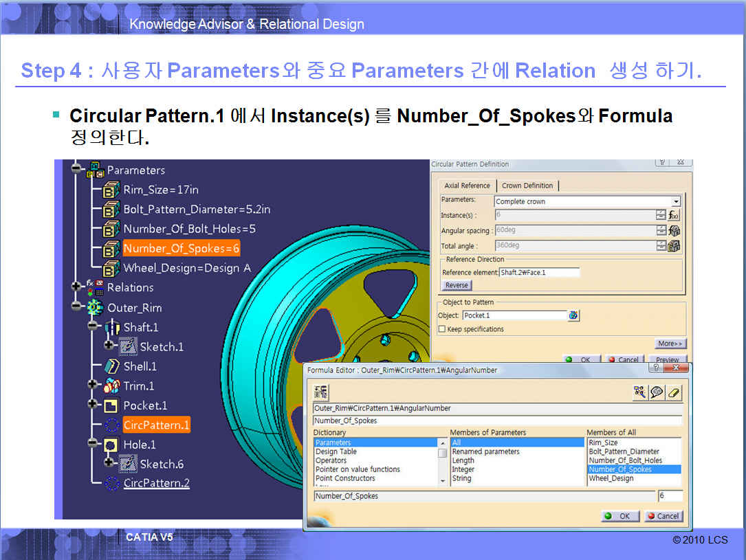
Task: Click the Angular spacing stepper arrows
Action: [x=661, y=231]
